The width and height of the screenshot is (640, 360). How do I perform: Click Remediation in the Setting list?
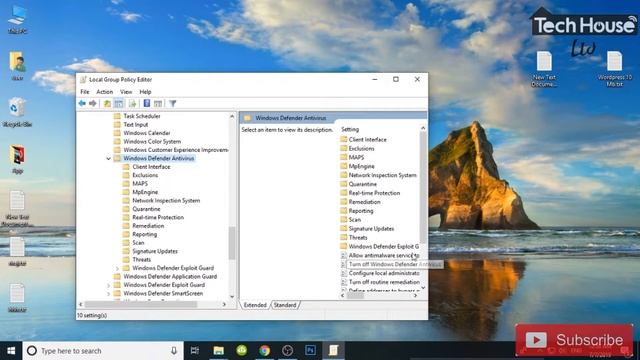tap(364, 202)
